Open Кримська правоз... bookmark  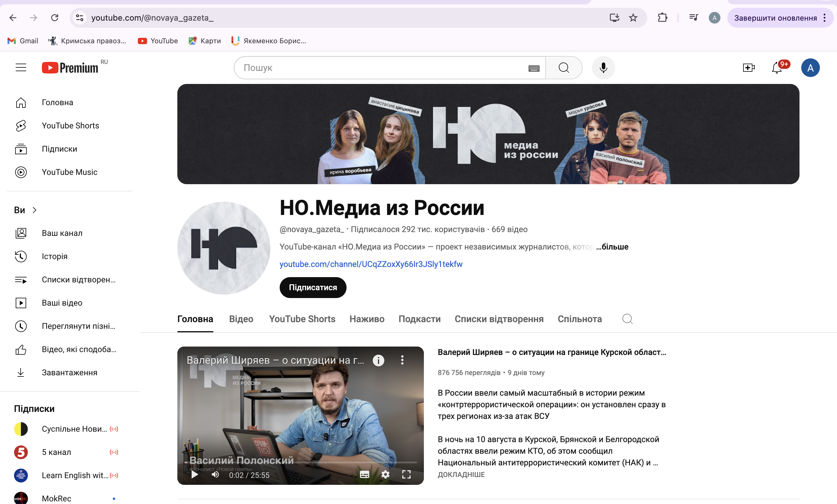pos(87,41)
